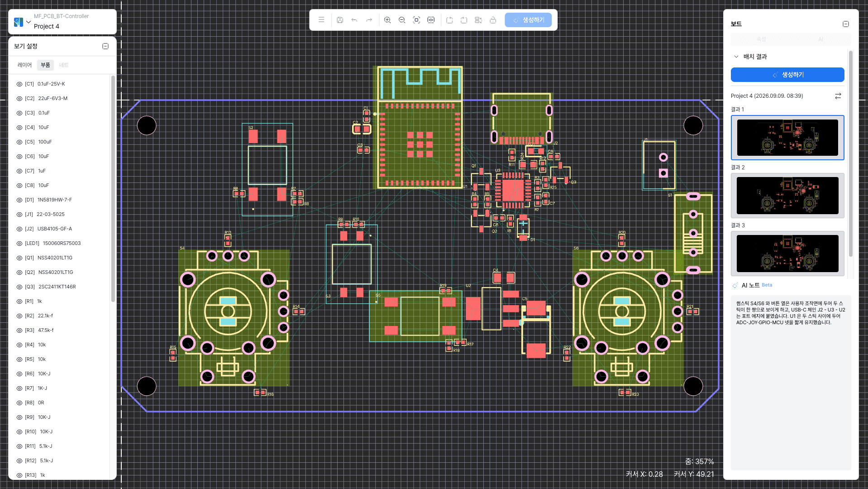Hide the C5 100uF component

pyautogui.click(x=19, y=142)
